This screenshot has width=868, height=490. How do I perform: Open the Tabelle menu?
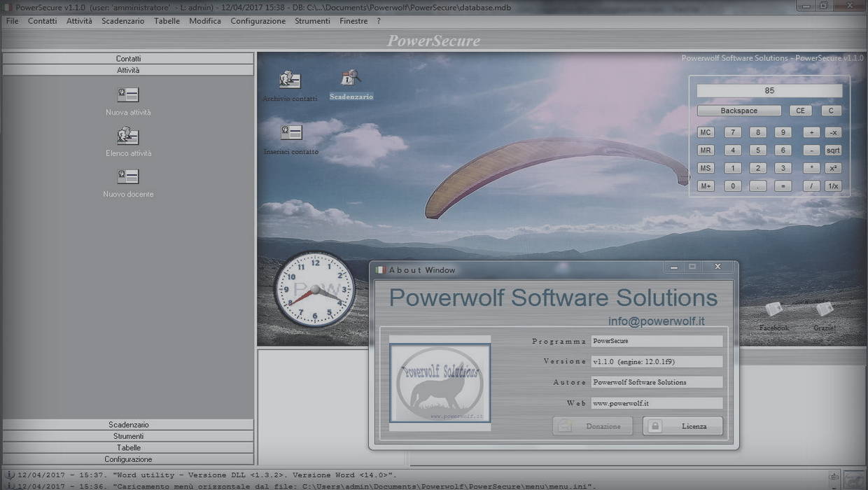(167, 21)
